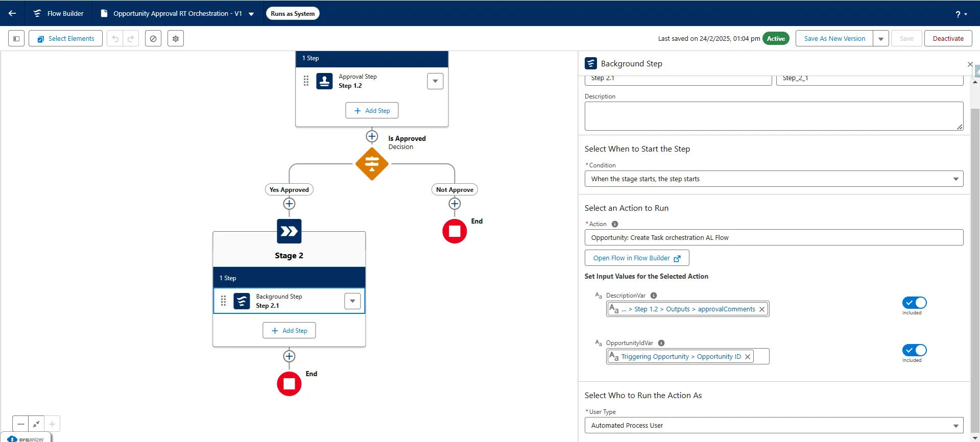
Task: Select the Not Approve path label
Action: pyautogui.click(x=455, y=190)
